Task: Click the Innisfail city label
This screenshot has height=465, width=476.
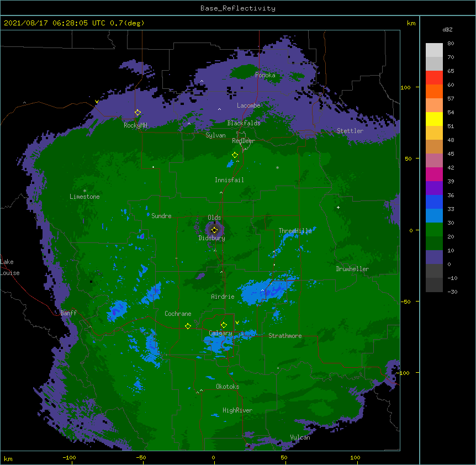Action: pyautogui.click(x=229, y=180)
